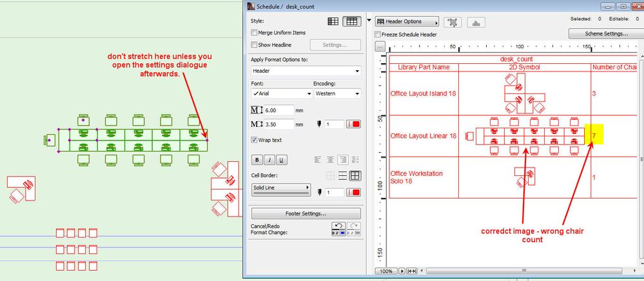Open the Apply Format Options to dropdown
This screenshot has height=281, width=644.
tap(306, 71)
